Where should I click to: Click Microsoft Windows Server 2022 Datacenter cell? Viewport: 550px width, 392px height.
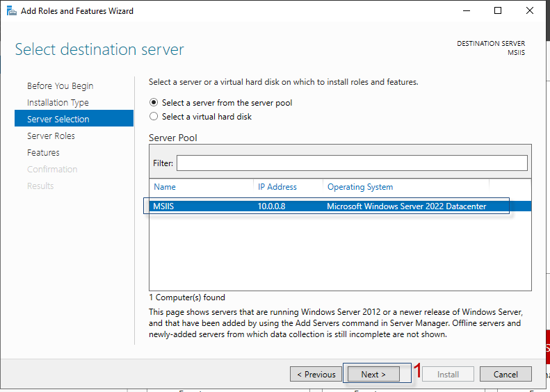(406, 206)
